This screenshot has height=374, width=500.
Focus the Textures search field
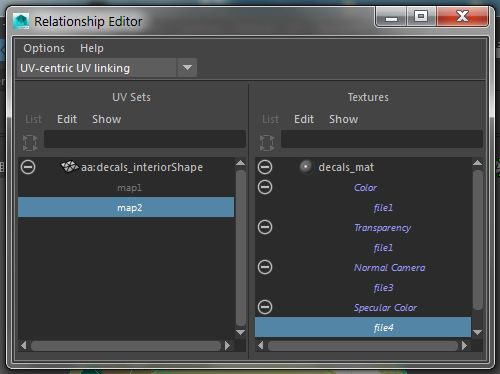(382, 139)
